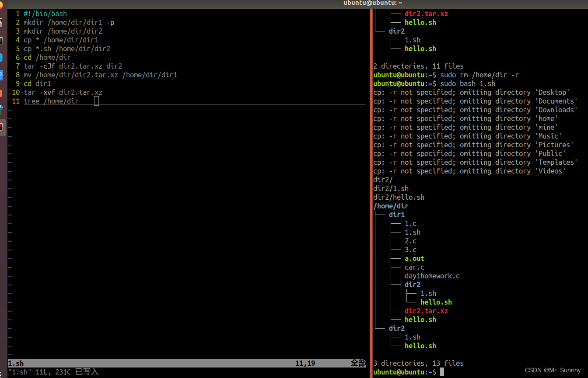The width and height of the screenshot is (588, 378).
Task: Click '1.sh' listed between 1.c and 2.c
Action: click(x=413, y=232)
